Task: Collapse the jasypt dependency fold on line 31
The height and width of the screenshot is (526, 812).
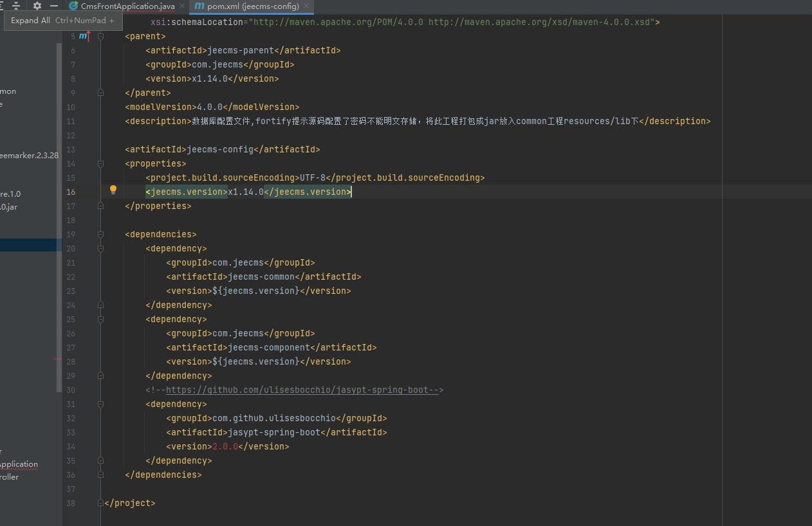Action: [100, 404]
